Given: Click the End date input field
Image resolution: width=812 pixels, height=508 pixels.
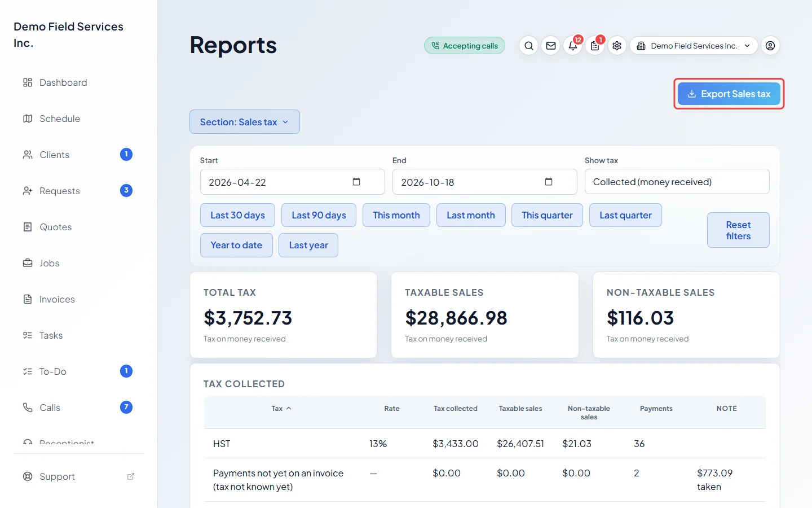Looking at the screenshot, I should [x=484, y=182].
